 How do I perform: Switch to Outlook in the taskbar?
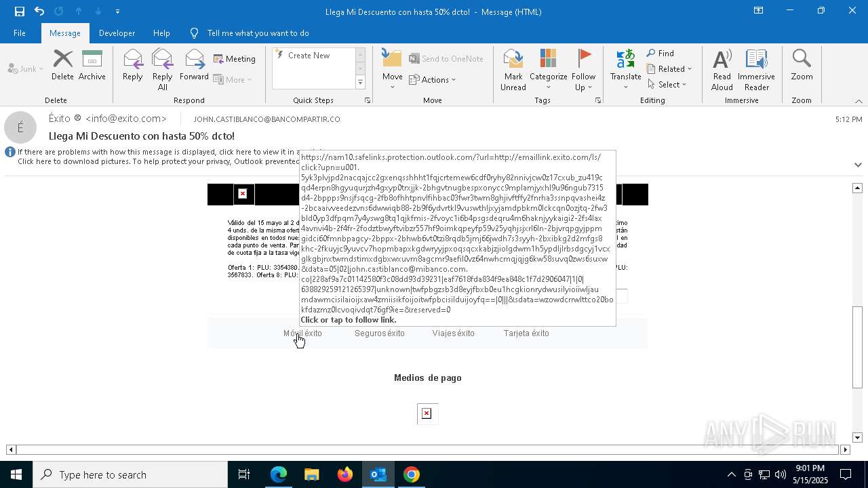pyautogui.click(x=378, y=474)
